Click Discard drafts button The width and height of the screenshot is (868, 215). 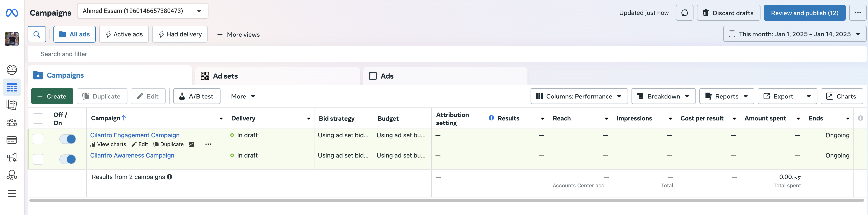point(728,13)
